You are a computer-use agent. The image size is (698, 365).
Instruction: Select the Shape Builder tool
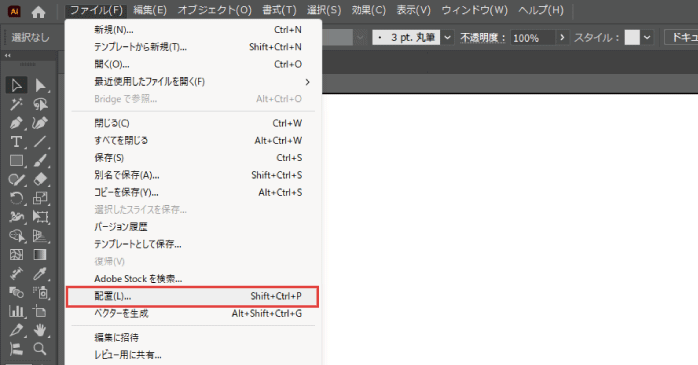16,235
